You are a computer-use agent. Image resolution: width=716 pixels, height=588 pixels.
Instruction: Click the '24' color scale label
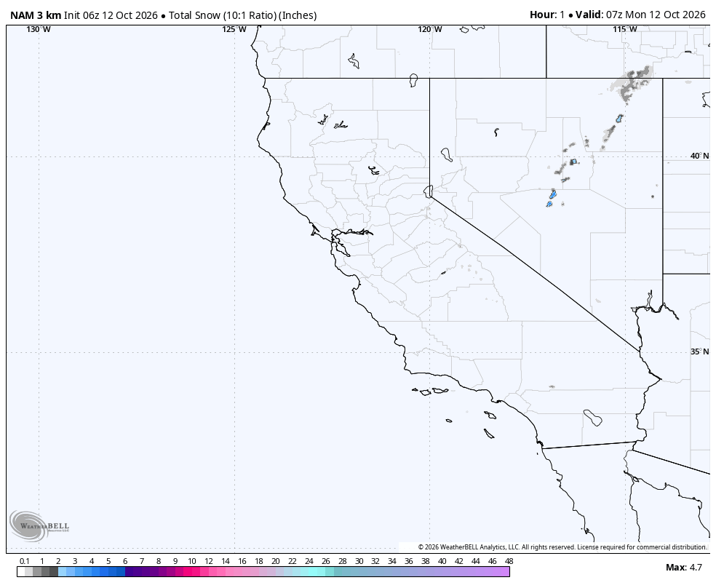309,561
